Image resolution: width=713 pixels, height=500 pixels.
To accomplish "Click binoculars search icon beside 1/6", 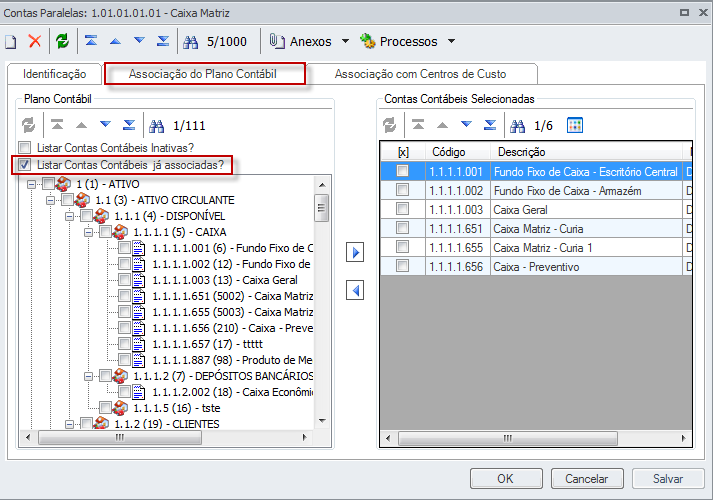I will pos(517,125).
